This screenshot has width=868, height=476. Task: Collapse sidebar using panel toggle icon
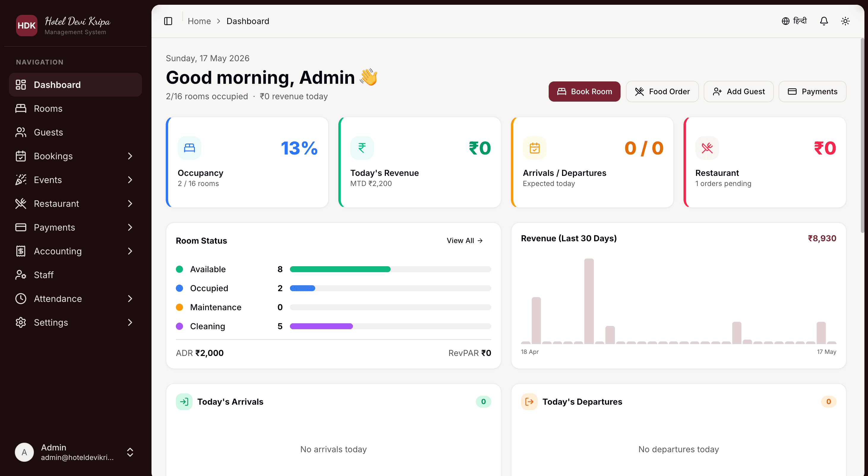click(168, 21)
